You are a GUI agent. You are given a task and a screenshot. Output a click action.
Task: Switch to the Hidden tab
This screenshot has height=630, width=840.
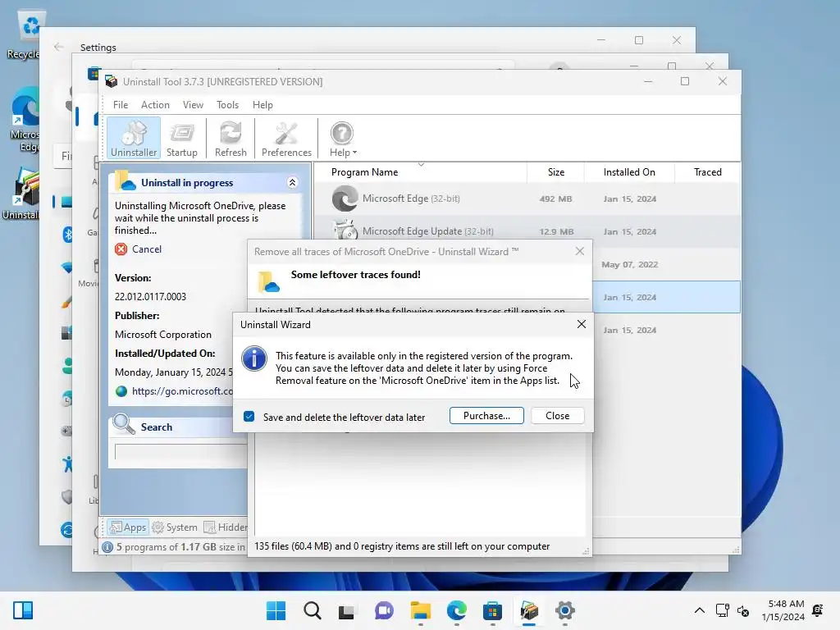pyautogui.click(x=225, y=527)
